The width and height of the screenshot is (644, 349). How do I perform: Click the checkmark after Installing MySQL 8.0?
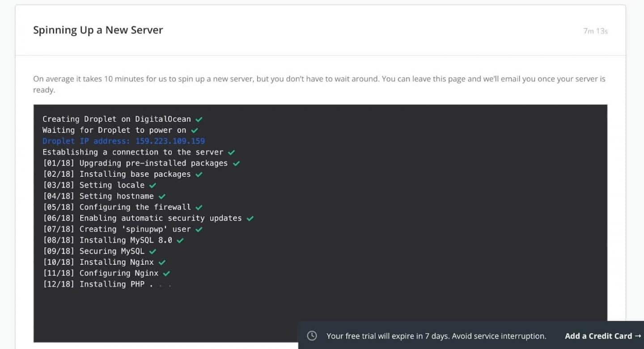tap(180, 240)
